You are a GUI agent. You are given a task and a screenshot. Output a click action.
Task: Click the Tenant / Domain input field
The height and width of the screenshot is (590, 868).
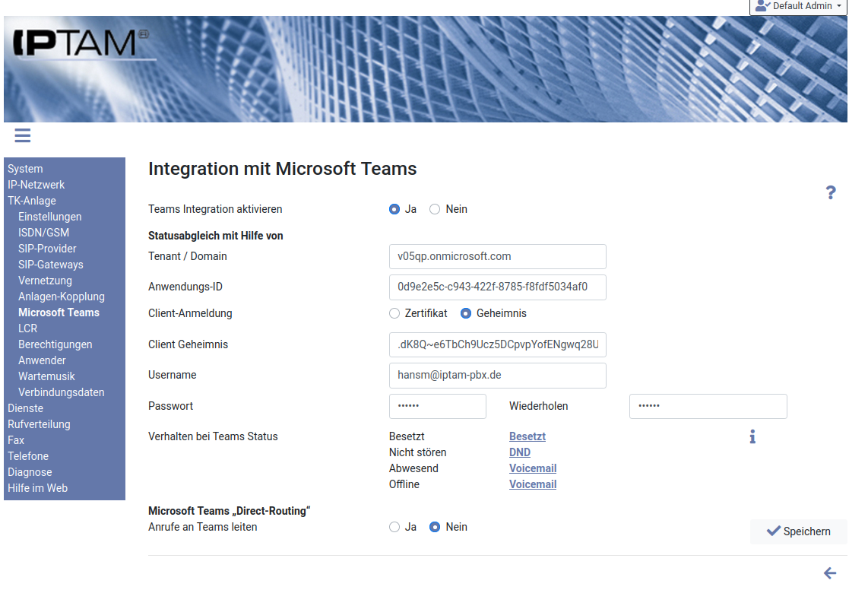coord(497,256)
